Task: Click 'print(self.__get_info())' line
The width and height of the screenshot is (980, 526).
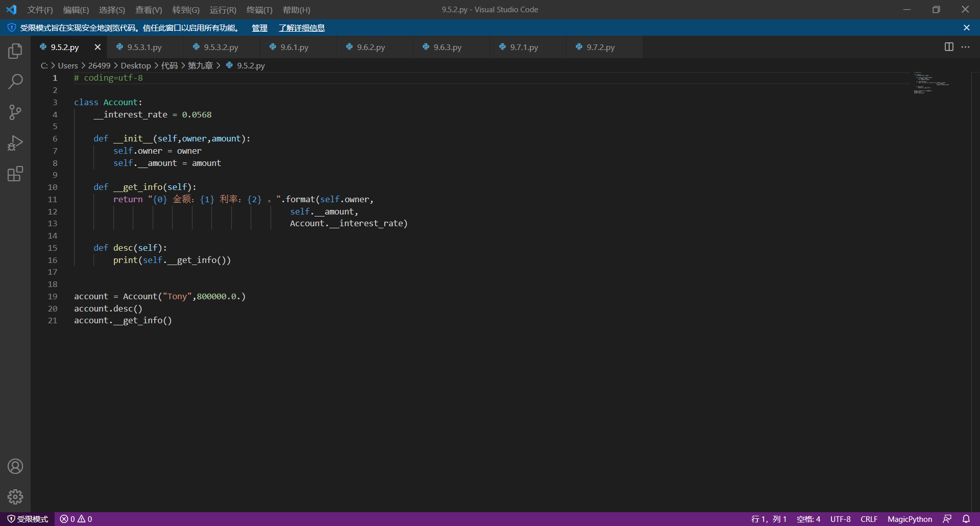Action: click(x=172, y=260)
